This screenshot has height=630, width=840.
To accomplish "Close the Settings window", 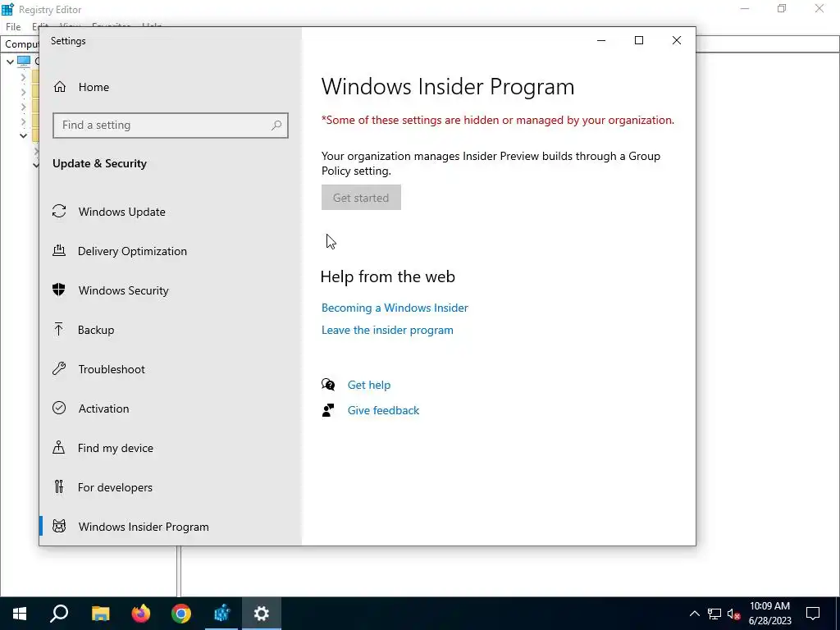I will tap(677, 41).
